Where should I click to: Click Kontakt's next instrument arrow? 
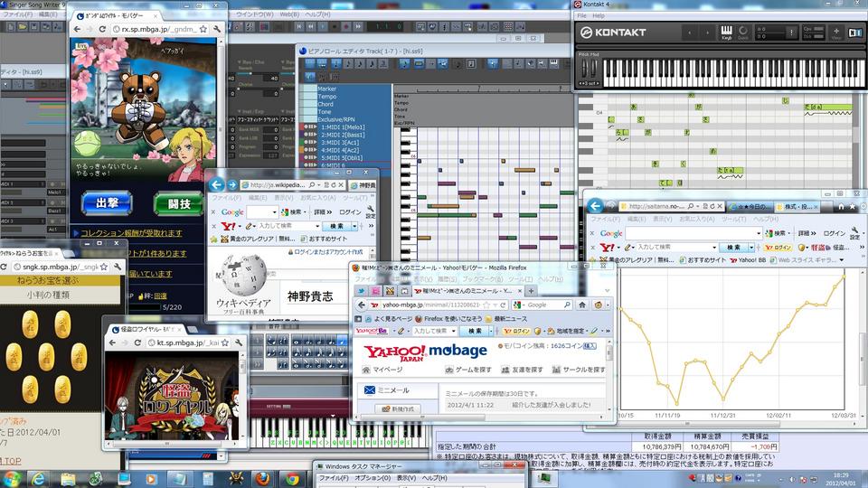pyautogui.click(x=707, y=33)
